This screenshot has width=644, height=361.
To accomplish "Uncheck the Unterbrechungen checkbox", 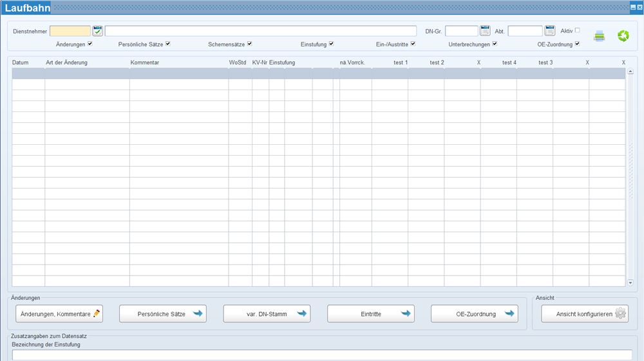I will pyautogui.click(x=495, y=44).
